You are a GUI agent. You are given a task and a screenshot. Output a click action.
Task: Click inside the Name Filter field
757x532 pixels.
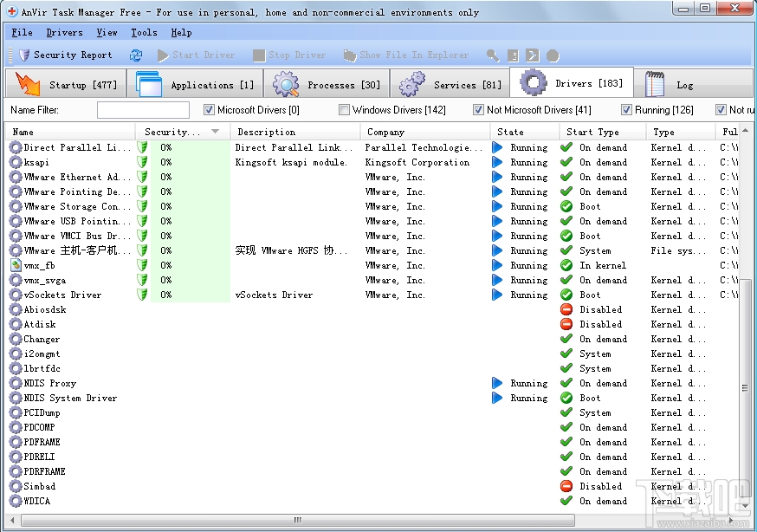(143, 109)
